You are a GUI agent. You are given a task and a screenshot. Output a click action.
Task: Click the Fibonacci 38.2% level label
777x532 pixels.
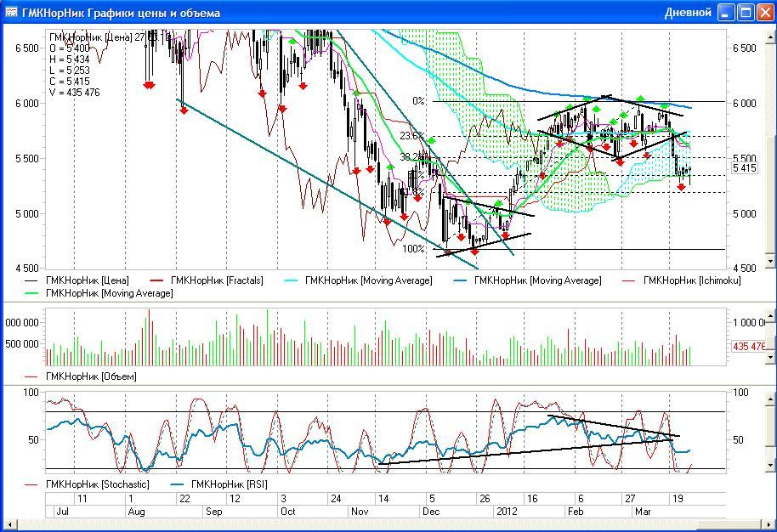click(411, 157)
